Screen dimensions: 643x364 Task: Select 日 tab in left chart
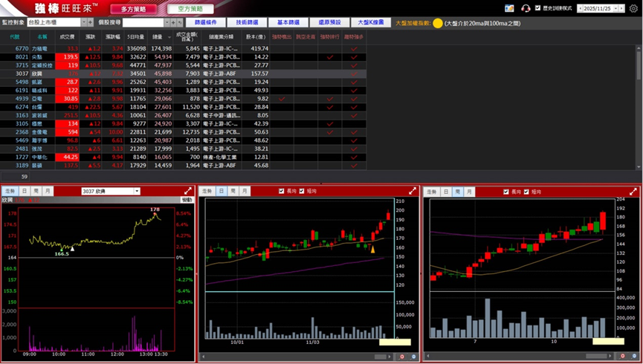tap(25, 191)
